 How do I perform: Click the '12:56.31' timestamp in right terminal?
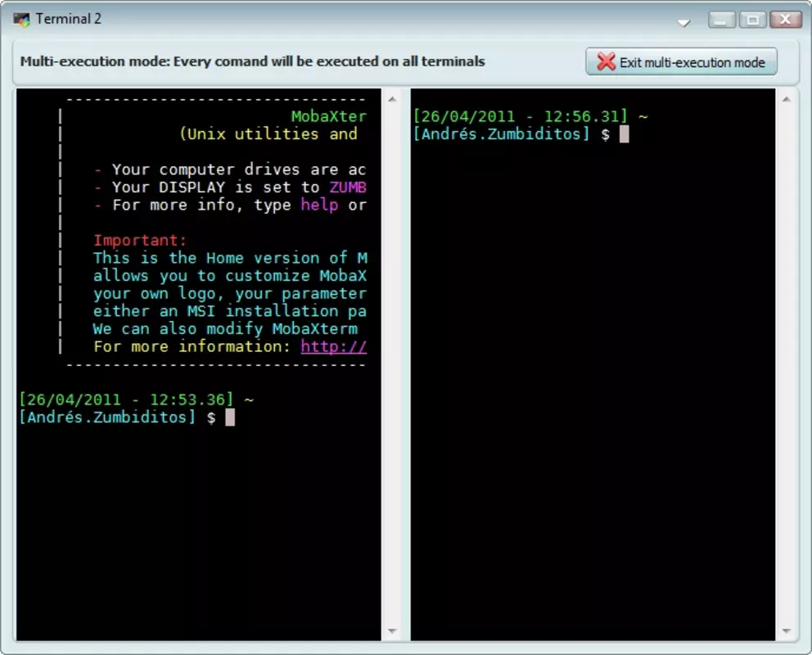[581, 116]
